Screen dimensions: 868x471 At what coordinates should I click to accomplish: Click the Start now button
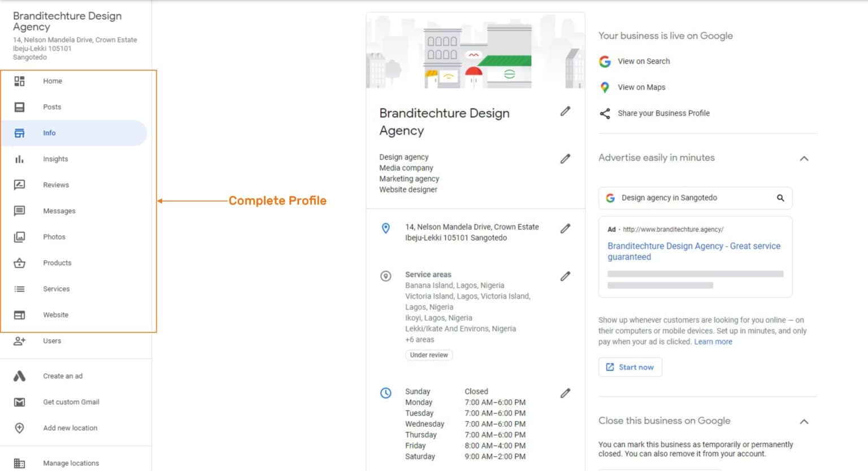point(630,367)
